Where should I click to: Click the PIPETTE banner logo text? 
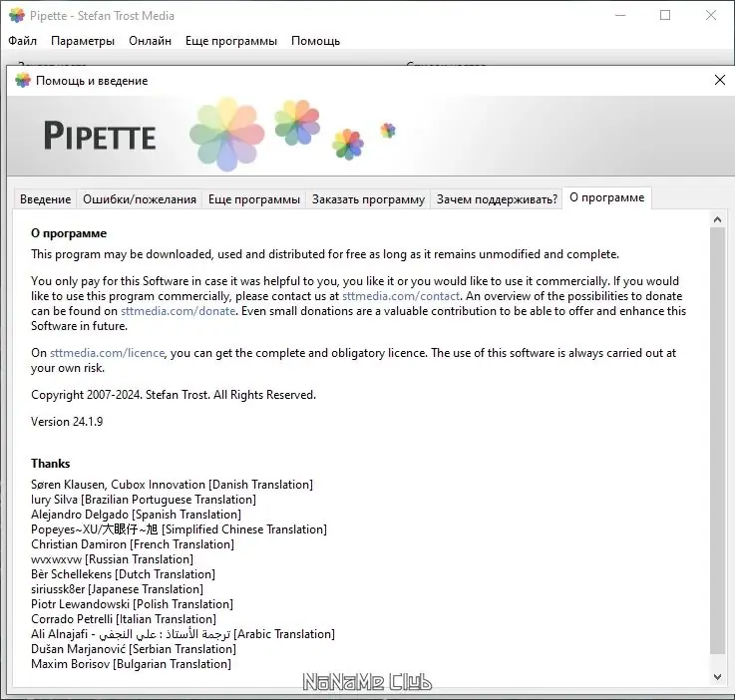pyautogui.click(x=100, y=136)
